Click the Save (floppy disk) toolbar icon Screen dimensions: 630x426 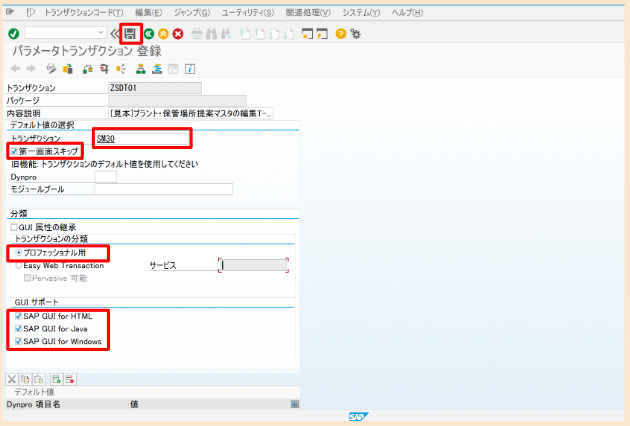pos(131,33)
